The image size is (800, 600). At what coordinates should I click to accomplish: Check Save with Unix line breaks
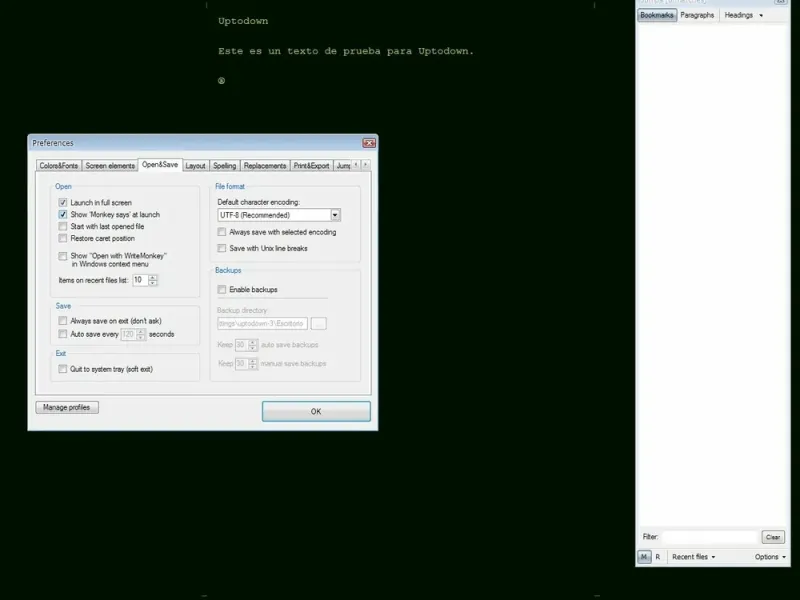pyautogui.click(x=222, y=248)
